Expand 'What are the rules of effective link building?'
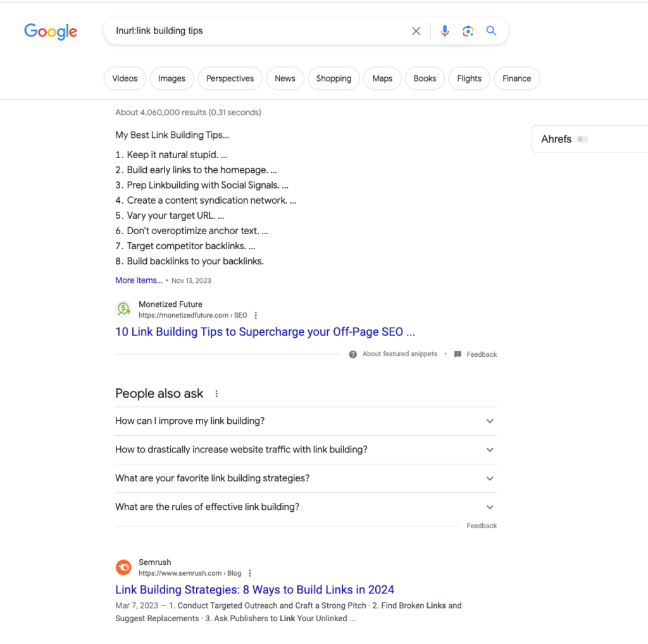Image resolution: width=648 pixels, height=644 pixels. click(x=489, y=507)
